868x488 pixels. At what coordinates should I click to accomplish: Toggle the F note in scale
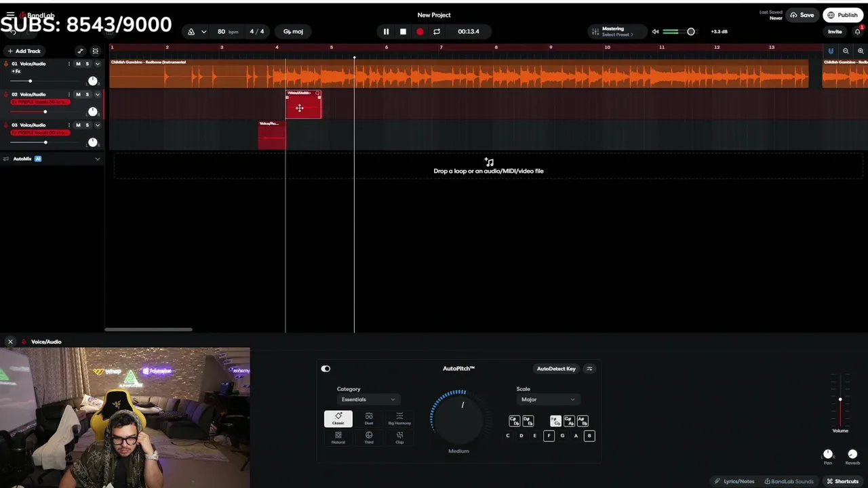549,436
